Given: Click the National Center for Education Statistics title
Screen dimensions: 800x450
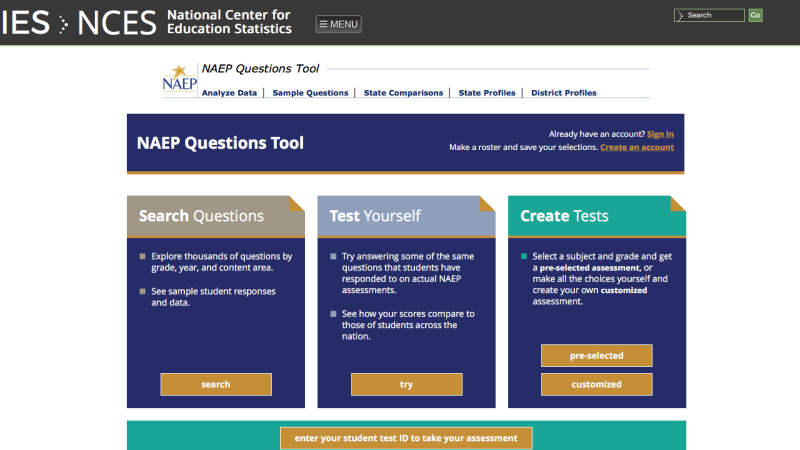Looking at the screenshot, I should (x=230, y=22).
